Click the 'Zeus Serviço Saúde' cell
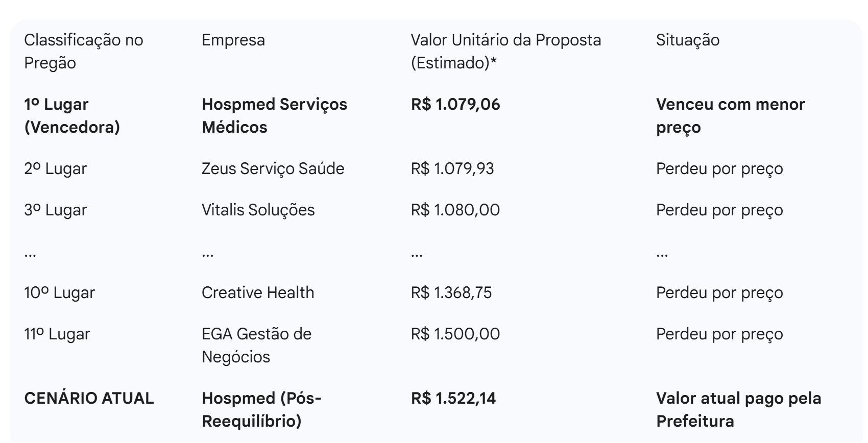868x443 pixels. coord(273,168)
